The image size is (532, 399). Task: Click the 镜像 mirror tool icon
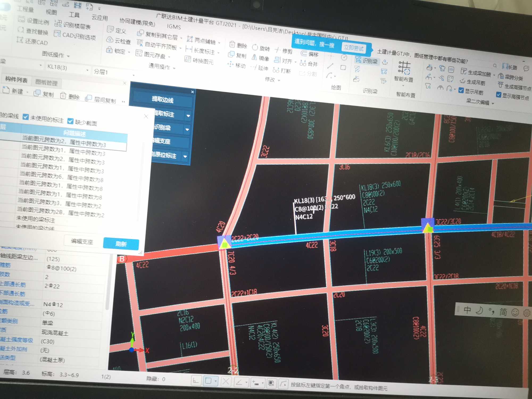255,57
